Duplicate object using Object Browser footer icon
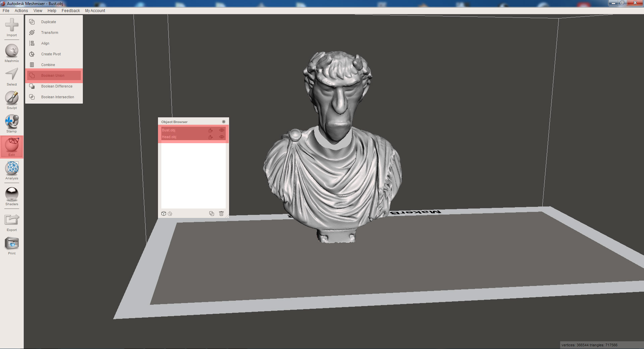 [212, 214]
